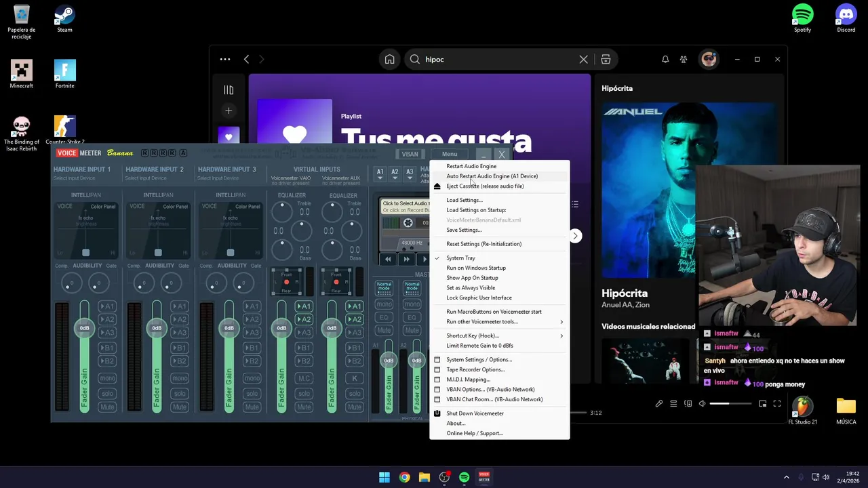The width and height of the screenshot is (868, 488).
Task: Open the Spotify profile avatar
Action: (709, 59)
